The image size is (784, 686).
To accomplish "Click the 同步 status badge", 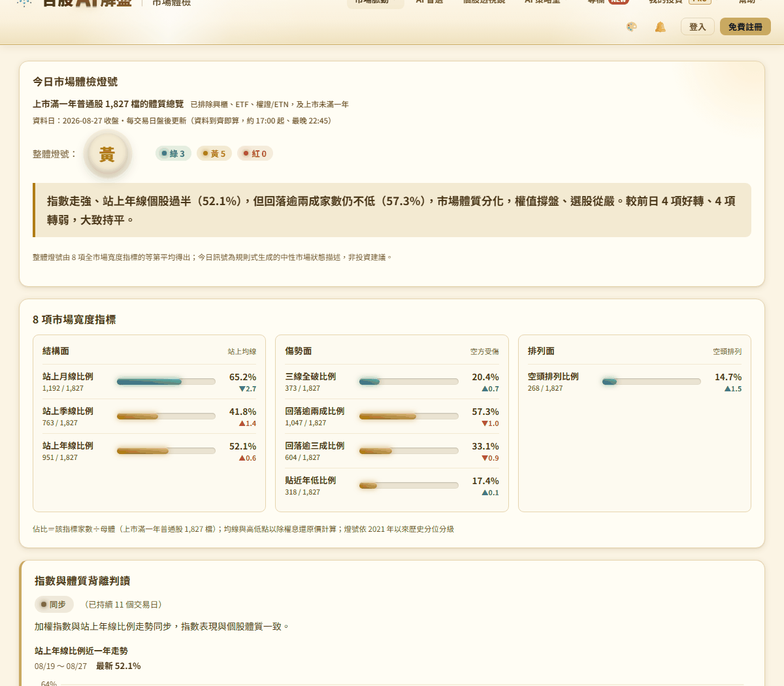I will 54,604.
